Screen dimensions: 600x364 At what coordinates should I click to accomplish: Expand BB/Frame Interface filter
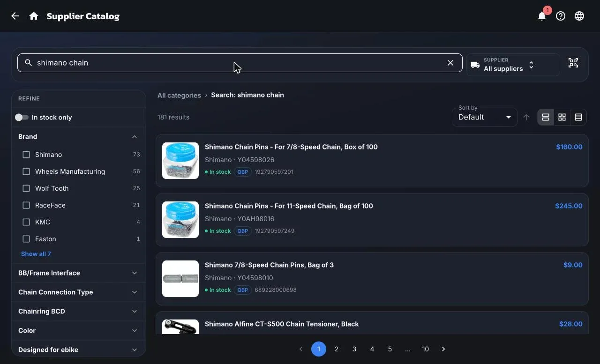click(x=79, y=273)
